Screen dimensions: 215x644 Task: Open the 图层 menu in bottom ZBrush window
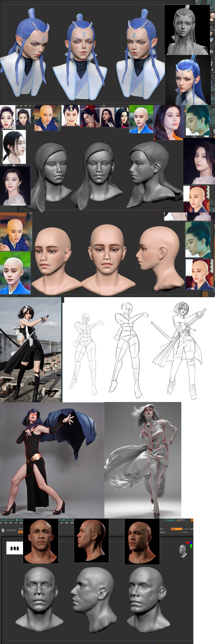click(x=21, y=523)
